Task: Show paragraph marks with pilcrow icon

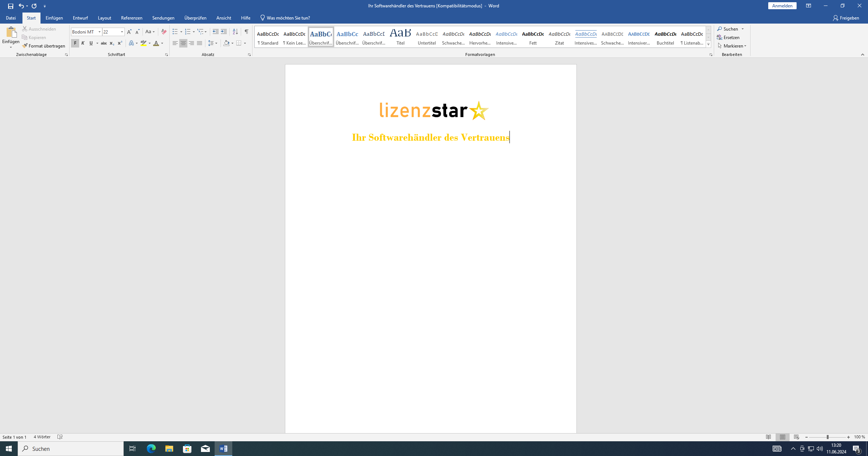Action: click(247, 32)
